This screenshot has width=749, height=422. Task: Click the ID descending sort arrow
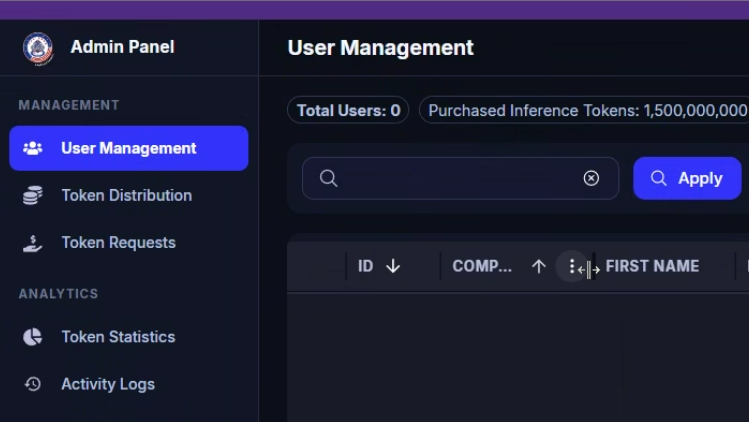click(x=393, y=266)
